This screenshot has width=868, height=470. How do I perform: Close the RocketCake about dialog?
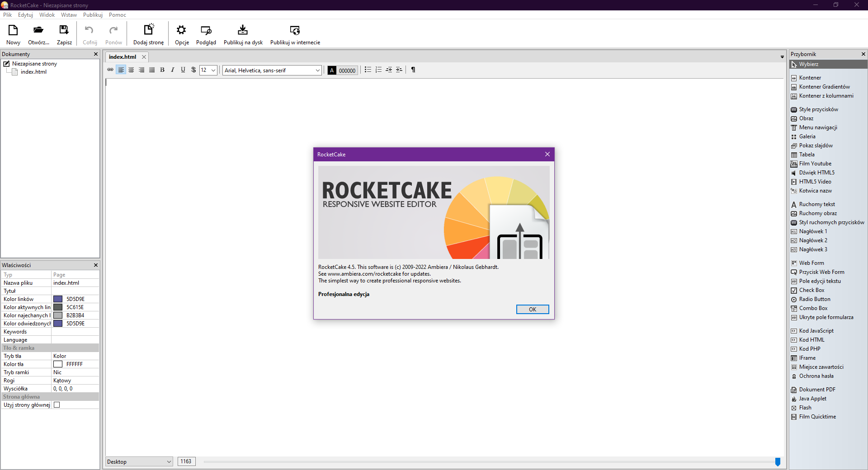tap(547, 154)
